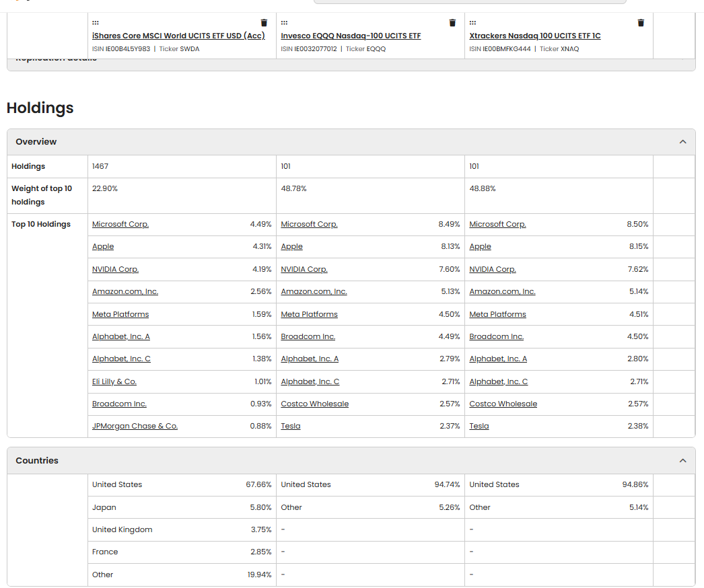Open NVIDIA Corp. with 7.60% weight
Viewport: 704px width, 588px height.
(304, 269)
